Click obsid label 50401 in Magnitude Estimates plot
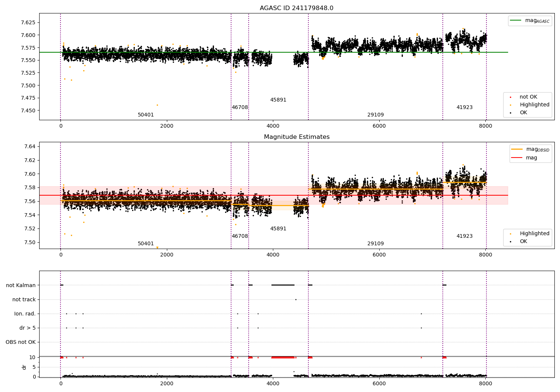 coord(146,244)
